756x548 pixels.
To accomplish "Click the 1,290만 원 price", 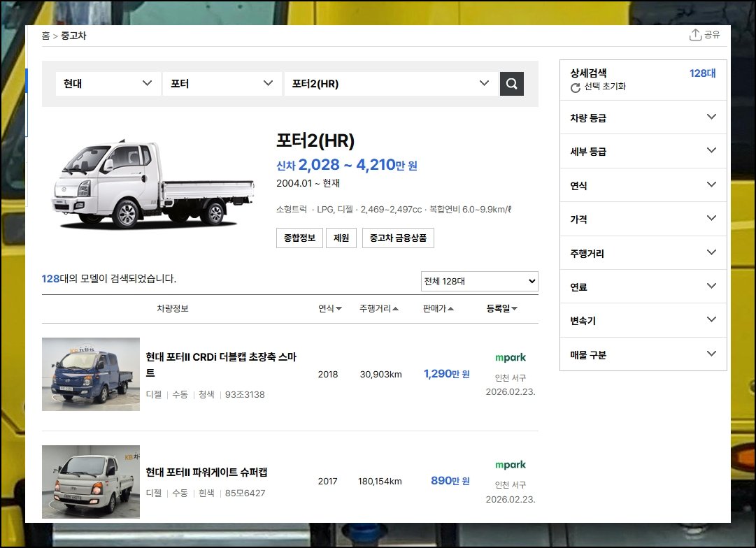I will coord(446,374).
